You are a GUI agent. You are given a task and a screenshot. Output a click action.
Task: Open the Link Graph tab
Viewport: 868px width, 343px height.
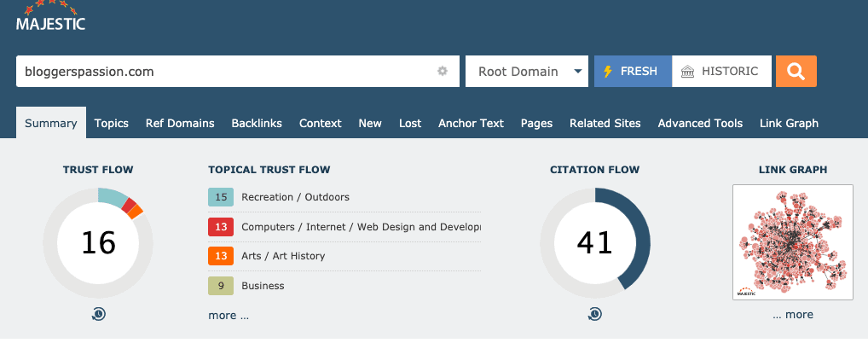click(789, 123)
